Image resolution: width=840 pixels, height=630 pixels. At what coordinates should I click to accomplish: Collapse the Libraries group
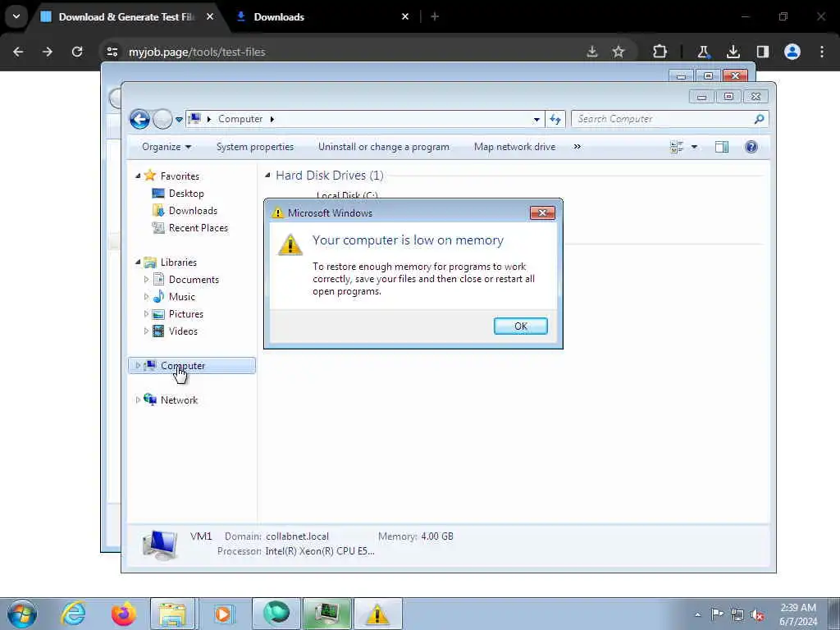[138, 262]
